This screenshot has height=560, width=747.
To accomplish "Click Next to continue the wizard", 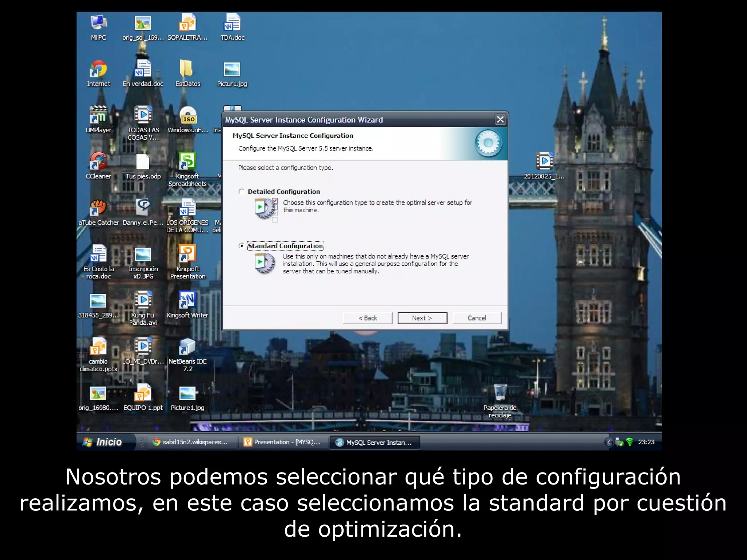I will [422, 318].
